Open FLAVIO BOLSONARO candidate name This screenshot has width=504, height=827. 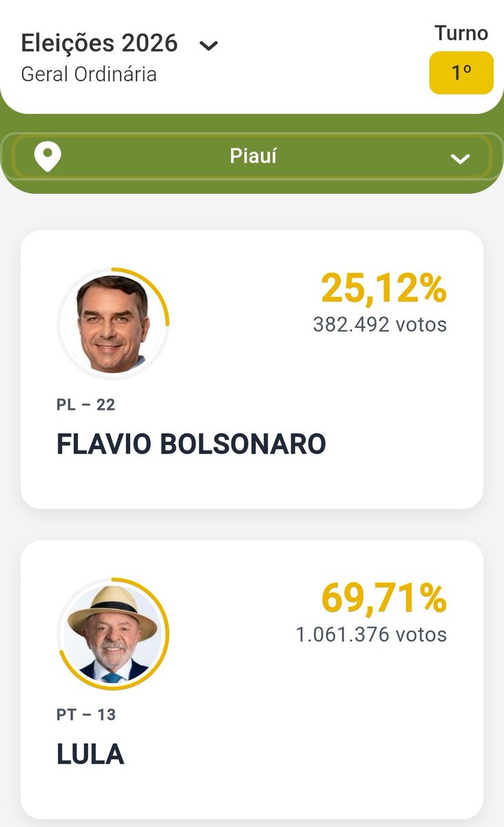coord(191,445)
